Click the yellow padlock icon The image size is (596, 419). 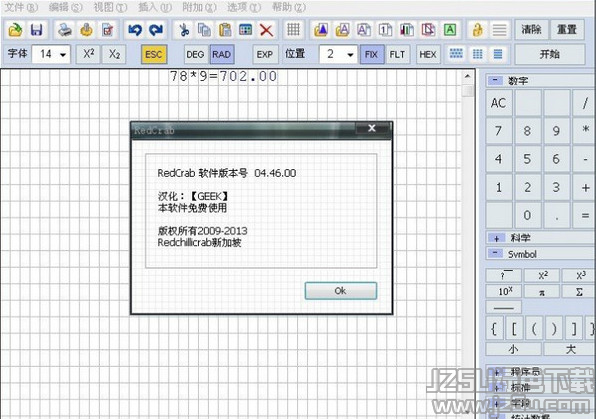pyautogui.click(x=477, y=30)
